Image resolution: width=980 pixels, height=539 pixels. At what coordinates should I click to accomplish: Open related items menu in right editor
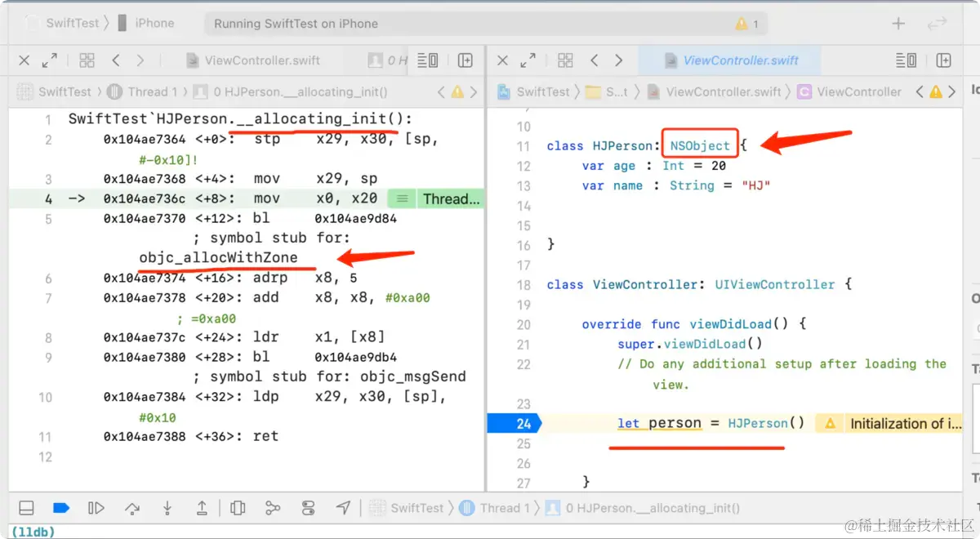click(565, 60)
